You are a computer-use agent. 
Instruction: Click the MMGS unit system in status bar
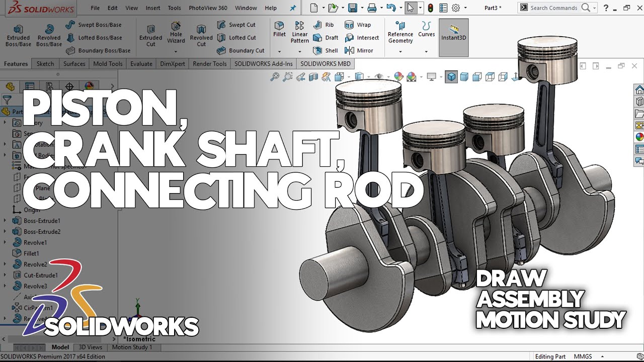(583, 356)
